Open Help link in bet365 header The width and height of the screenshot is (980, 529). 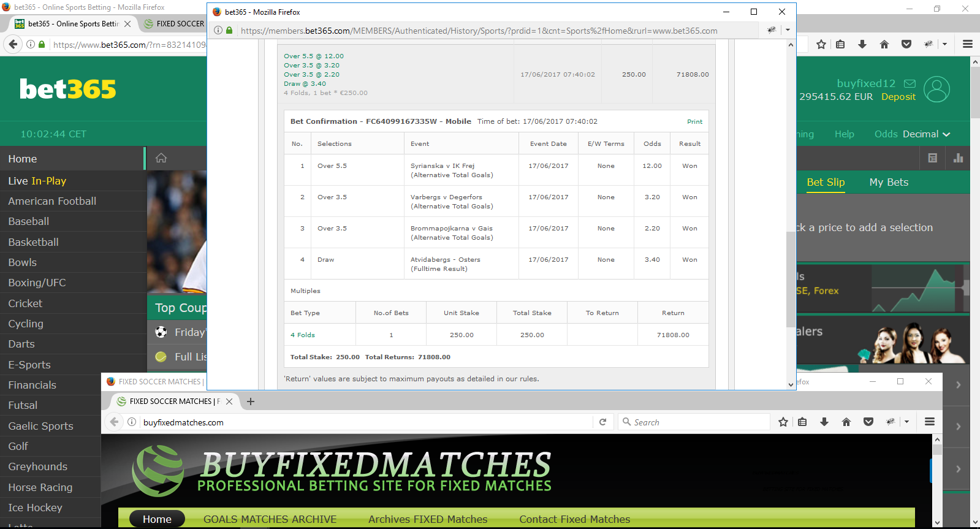845,134
